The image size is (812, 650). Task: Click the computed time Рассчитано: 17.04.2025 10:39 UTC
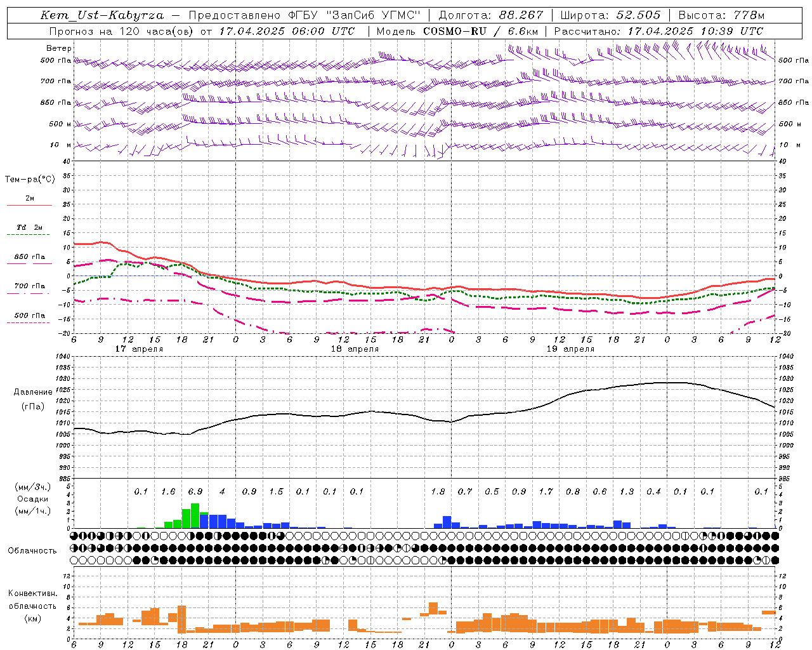coord(658,30)
